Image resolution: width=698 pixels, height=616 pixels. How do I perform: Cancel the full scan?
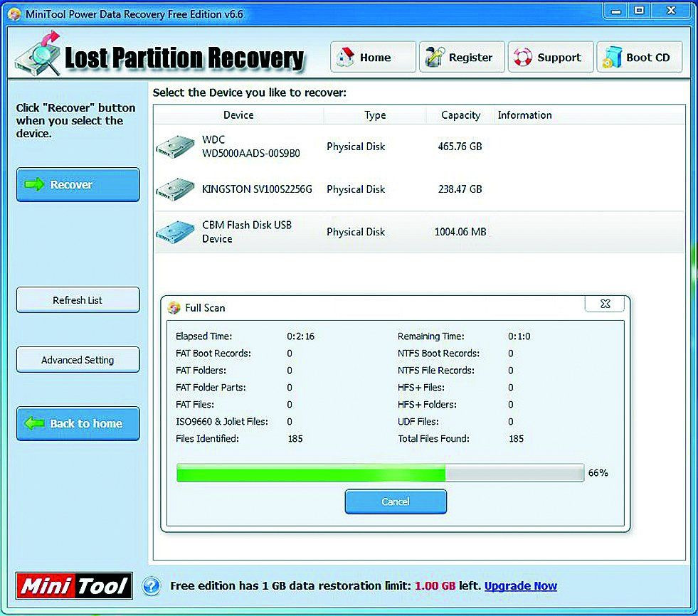[x=396, y=501]
